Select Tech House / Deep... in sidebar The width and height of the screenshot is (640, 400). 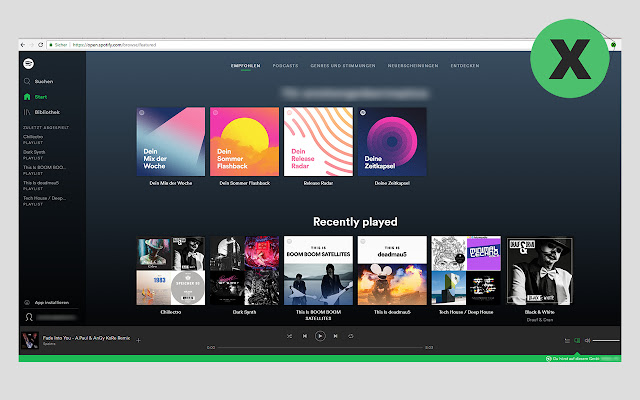44,200
